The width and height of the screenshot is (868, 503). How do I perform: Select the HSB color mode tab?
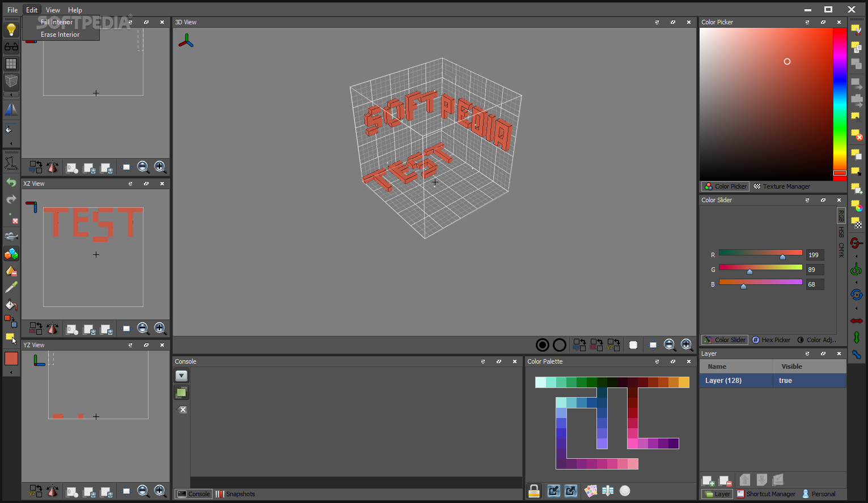pyautogui.click(x=841, y=232)
